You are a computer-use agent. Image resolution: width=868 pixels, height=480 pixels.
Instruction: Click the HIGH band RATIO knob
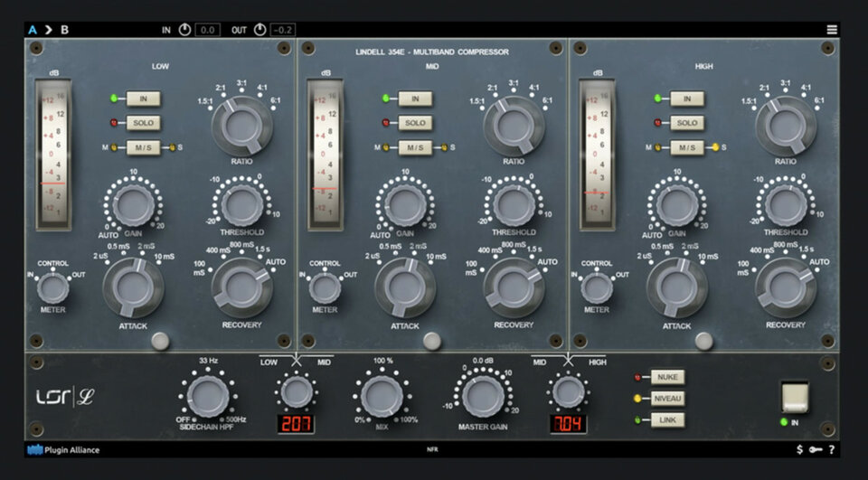[786, 126]
